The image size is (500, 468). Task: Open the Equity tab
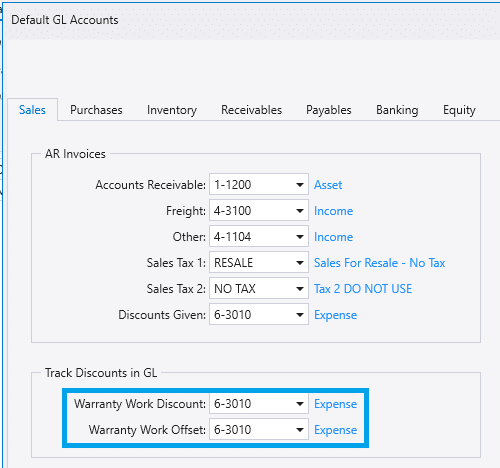[459, 110]
